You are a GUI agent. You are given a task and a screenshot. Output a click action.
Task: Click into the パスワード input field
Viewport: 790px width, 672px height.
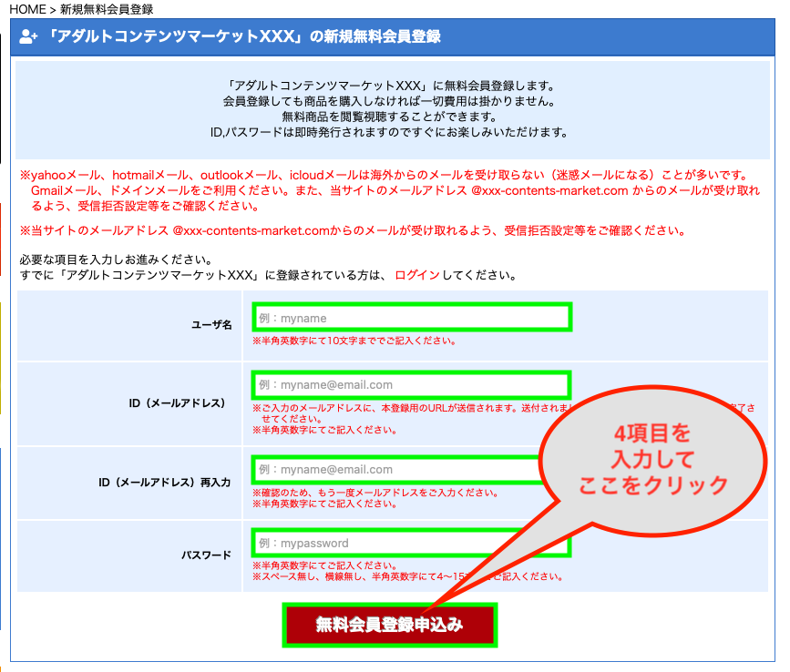(x=383, y=543)
